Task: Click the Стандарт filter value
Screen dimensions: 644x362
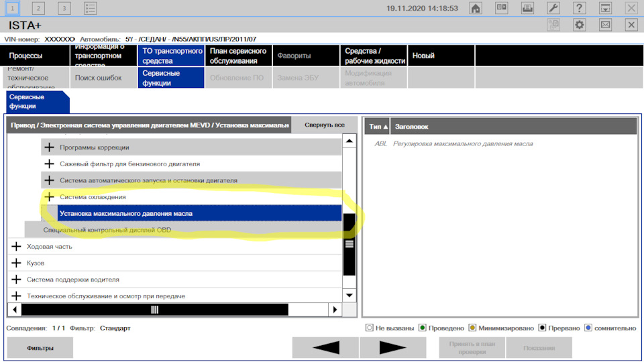Action: pyautogui.click(x=115, y=328)
